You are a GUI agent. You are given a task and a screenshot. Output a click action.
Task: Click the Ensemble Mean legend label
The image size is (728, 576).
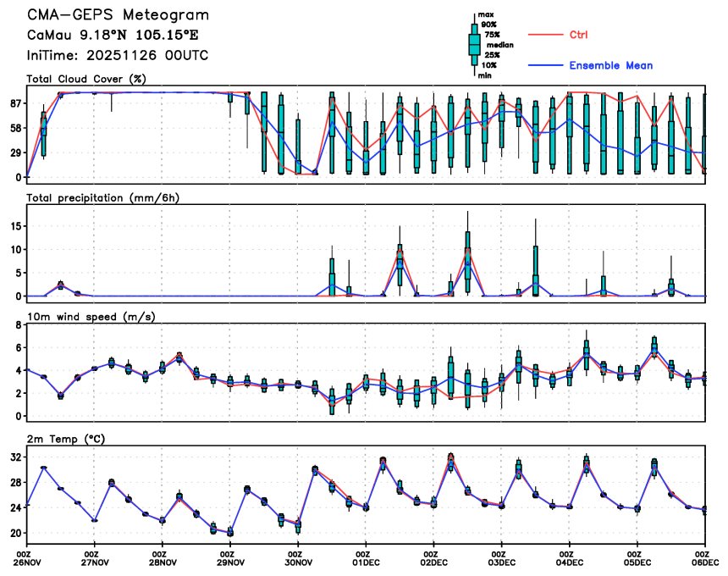(611, 65)
